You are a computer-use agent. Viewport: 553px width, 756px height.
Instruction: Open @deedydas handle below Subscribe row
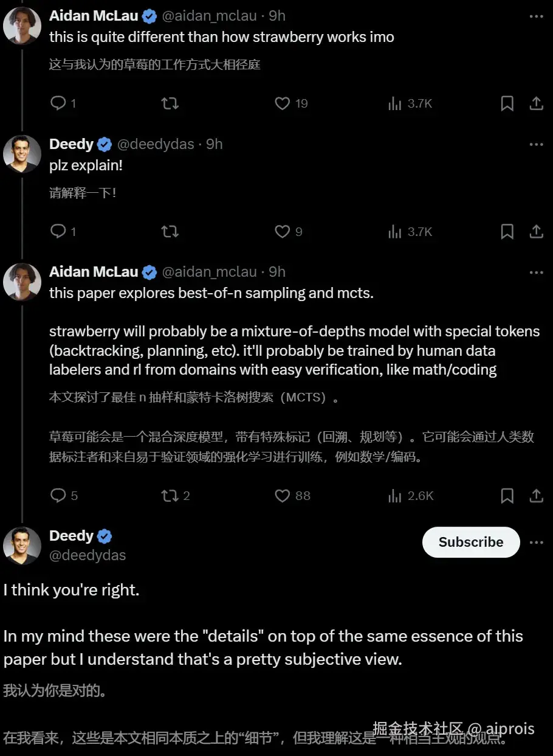pyautogui.click(x=88, y=555)
